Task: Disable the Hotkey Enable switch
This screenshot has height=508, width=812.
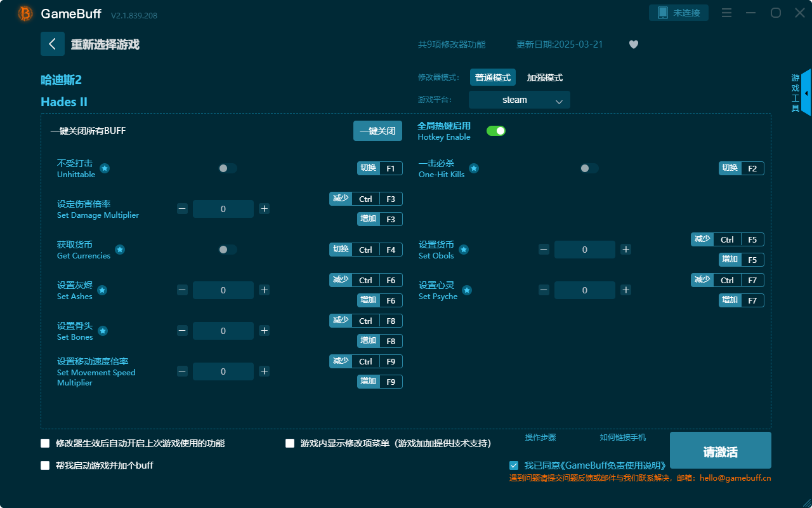Action: click(495, 130)
